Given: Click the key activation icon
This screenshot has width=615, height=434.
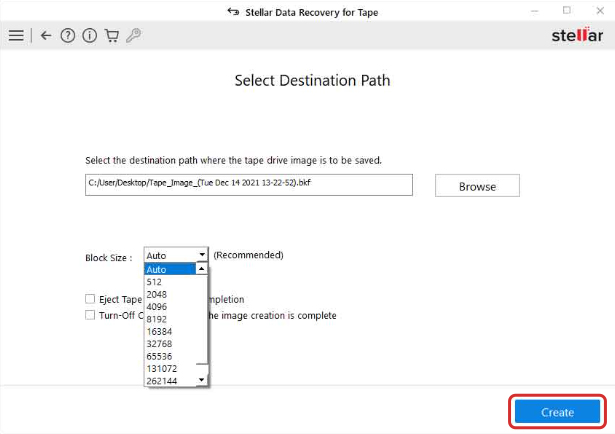Looking at the screenshot, I should 133,36.
